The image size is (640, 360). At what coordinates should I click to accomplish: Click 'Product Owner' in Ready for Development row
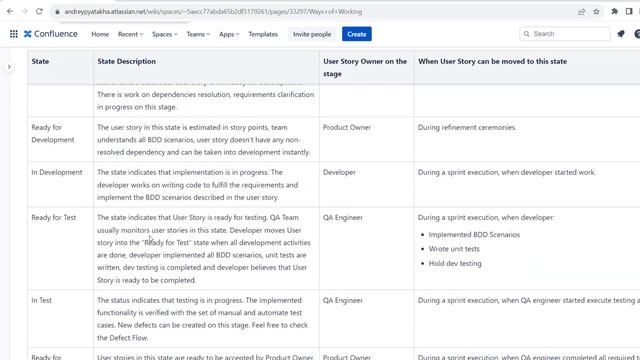[347, 127]
